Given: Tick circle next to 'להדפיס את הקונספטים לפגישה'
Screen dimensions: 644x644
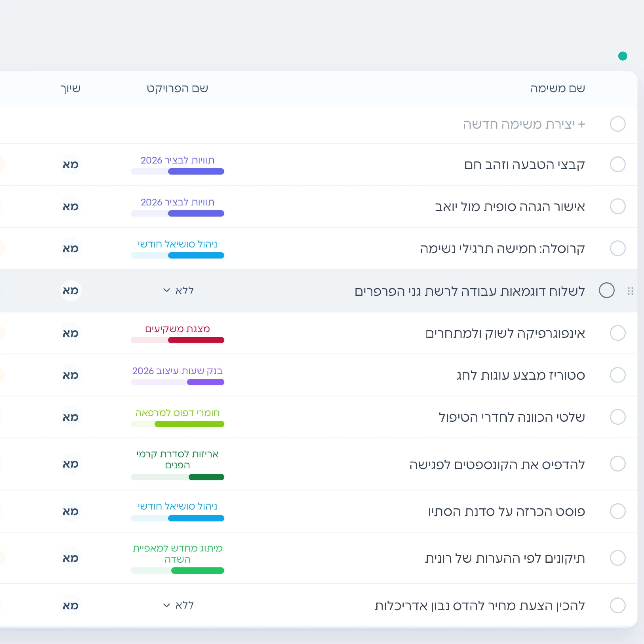Looking at the screenshot, I should 617,464.
